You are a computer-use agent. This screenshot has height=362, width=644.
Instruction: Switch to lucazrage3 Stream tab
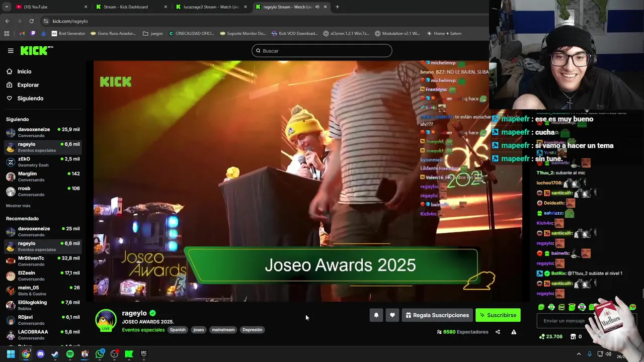tap(210, 7)
